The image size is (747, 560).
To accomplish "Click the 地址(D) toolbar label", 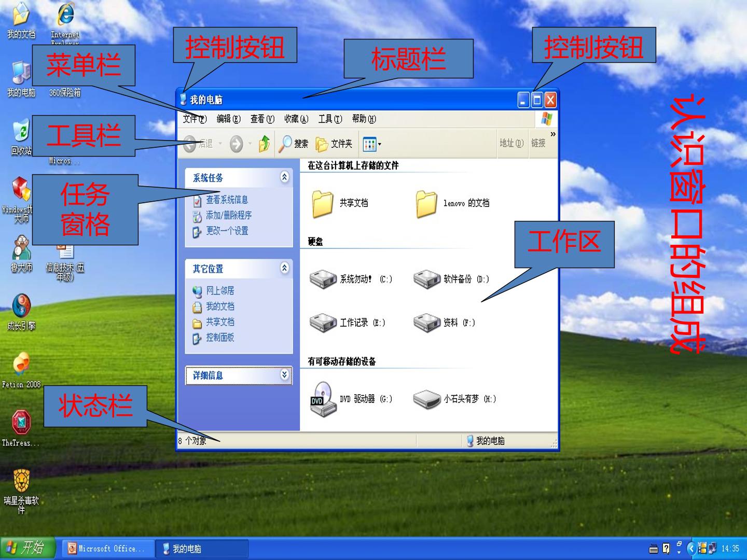I will (511, 143).
